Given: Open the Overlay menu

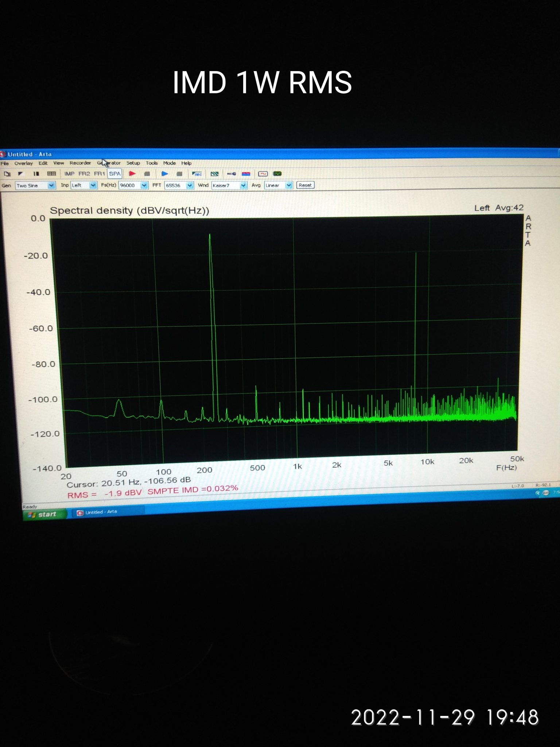Looking at the screenshot, I should (23, 163).
